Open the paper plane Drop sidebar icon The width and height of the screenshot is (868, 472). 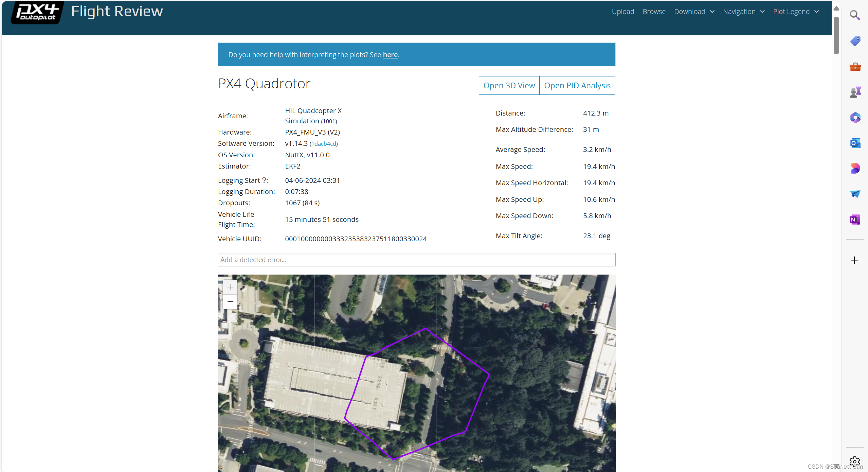[x=855, y=194]
